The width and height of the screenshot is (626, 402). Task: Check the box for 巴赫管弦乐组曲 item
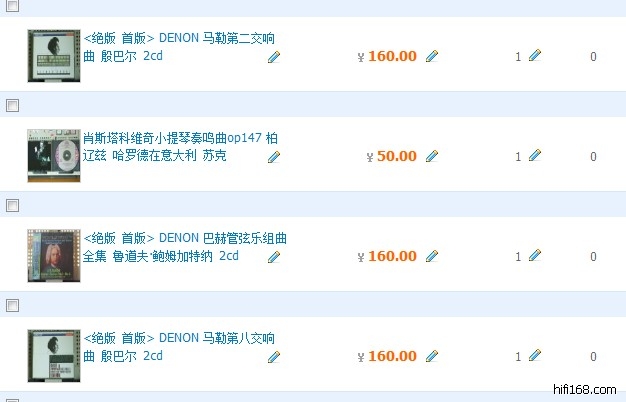13,205
